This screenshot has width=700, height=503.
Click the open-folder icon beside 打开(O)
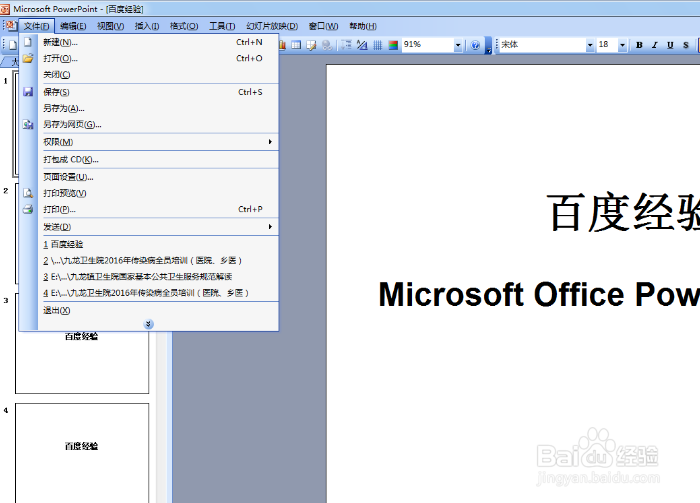(28, 58)
